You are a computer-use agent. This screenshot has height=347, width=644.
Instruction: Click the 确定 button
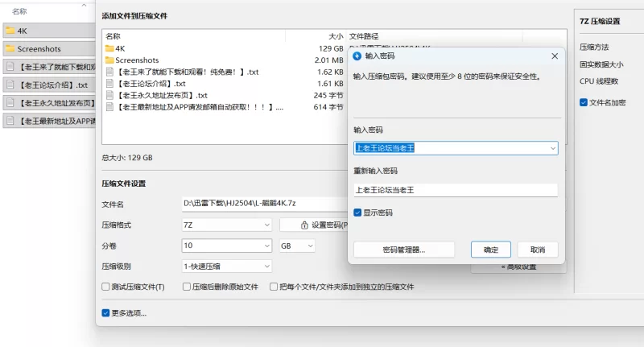coord(491,250)
